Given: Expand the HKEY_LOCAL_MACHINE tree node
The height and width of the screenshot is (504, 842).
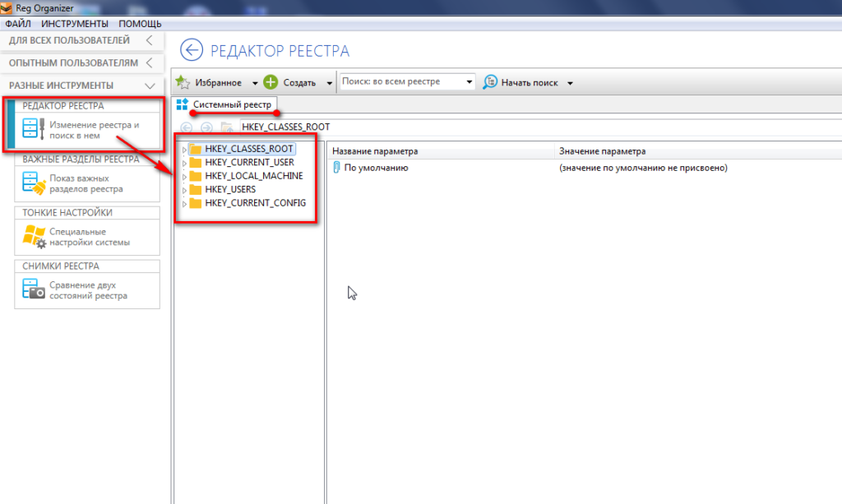Looking at the screenshot, I should pyautogui.click(x=184, y=176).
